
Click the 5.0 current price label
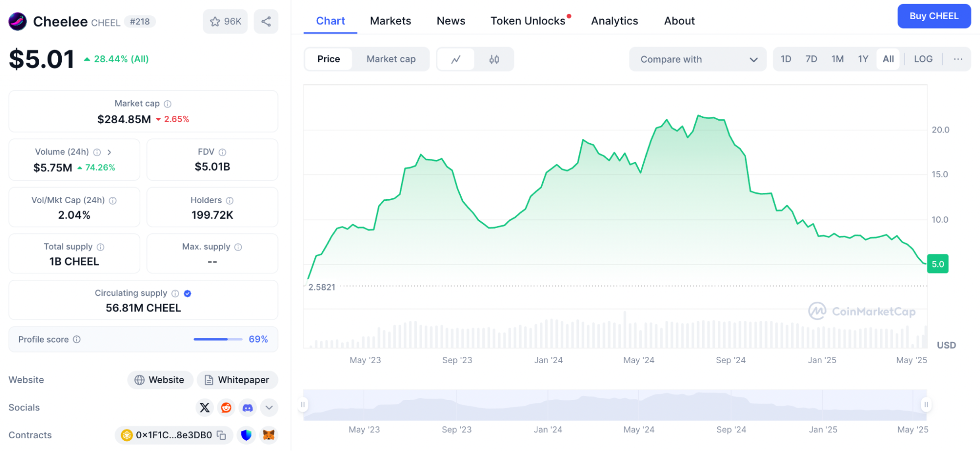click(x=938, y=264)
